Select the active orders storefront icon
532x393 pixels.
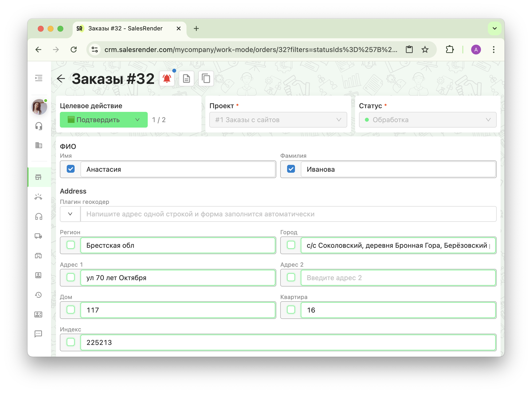pyautogui.click(x=39, y=177)
